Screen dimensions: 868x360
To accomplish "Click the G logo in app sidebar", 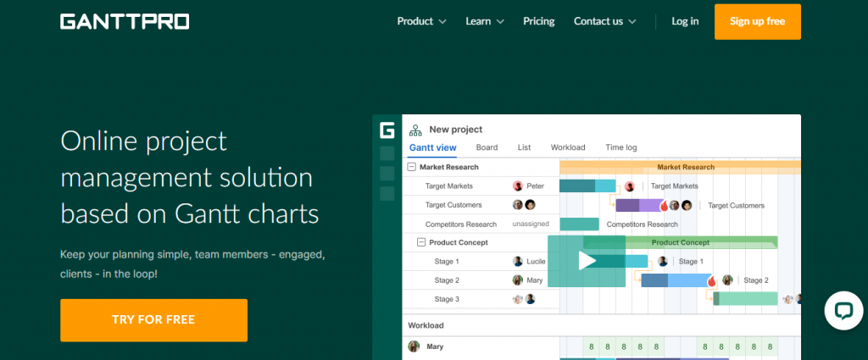I will (387, 130).
